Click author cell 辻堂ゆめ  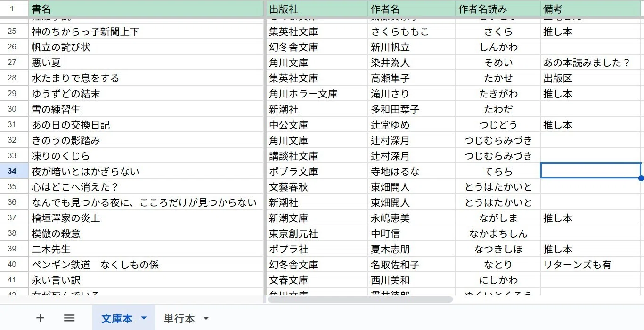click(412, 125)
